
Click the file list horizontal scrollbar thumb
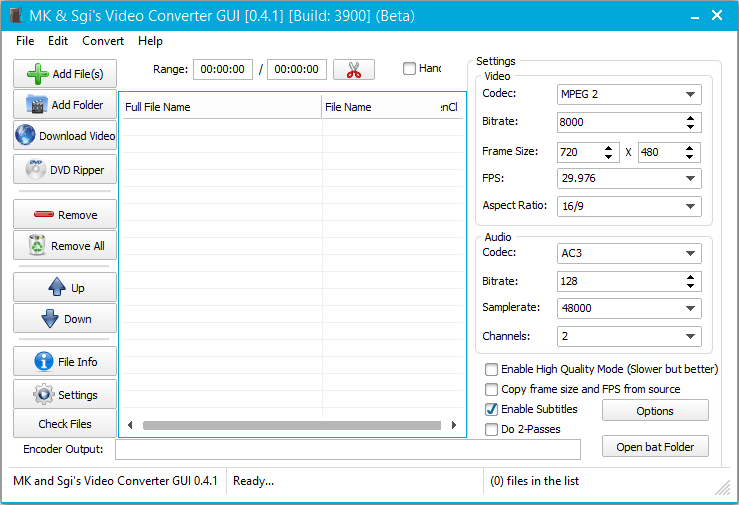pyautogui.click(x=292, y=425)
